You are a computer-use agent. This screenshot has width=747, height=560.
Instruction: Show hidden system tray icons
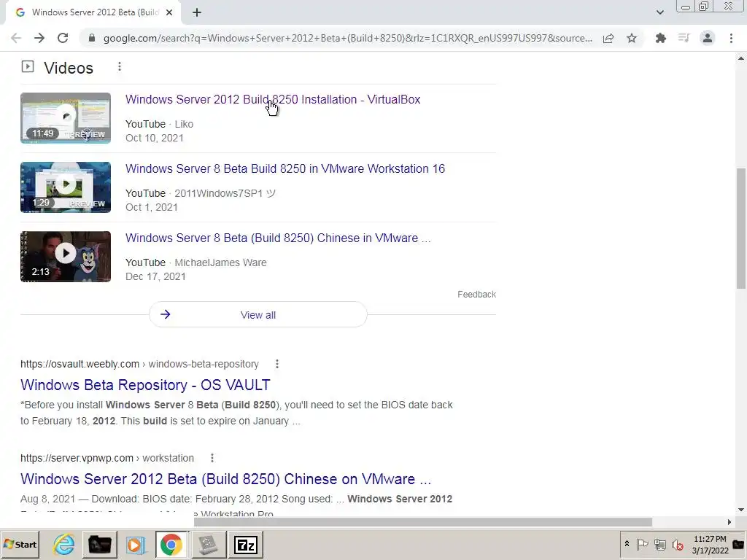pyautogui.click(x=627, y=544)
